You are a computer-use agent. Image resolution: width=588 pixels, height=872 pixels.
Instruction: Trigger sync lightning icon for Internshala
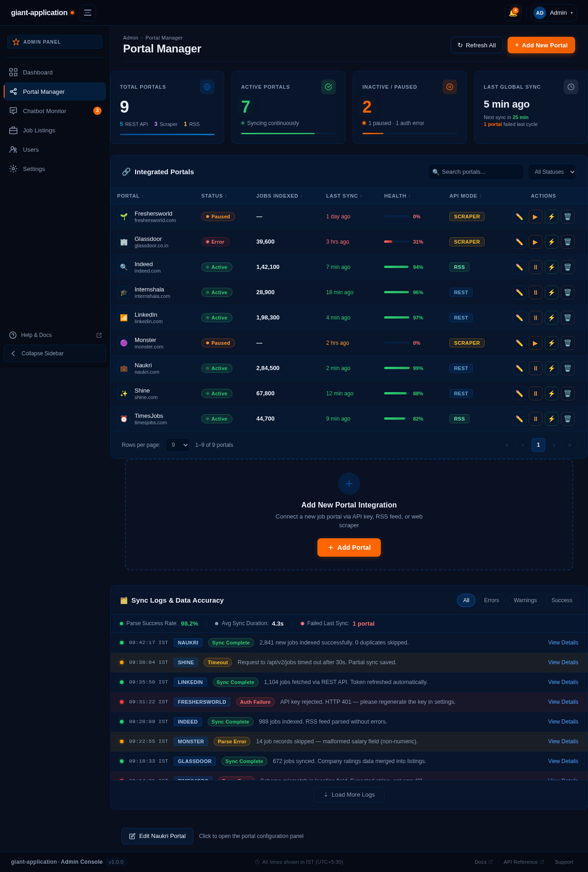coord(552,292)
